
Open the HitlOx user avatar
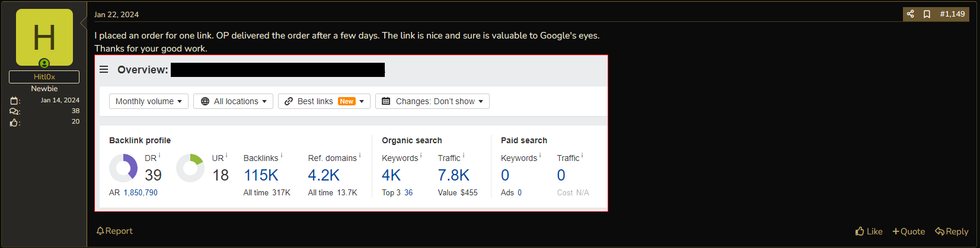point(44,37)
